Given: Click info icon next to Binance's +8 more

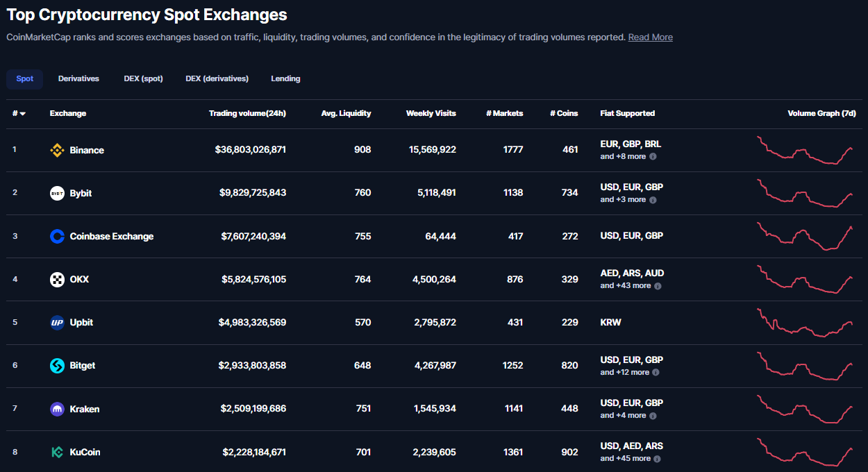Looking at the screenshot, I should click(653, 157).
